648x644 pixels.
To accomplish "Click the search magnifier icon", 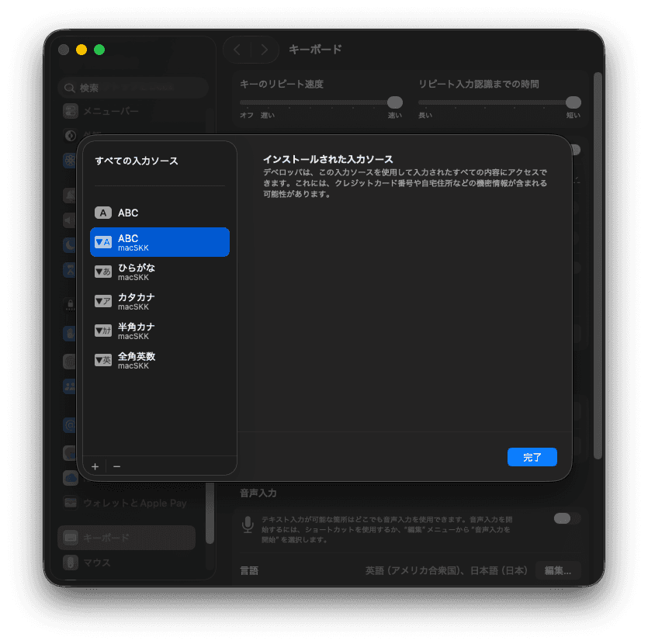I will point(69,88).
